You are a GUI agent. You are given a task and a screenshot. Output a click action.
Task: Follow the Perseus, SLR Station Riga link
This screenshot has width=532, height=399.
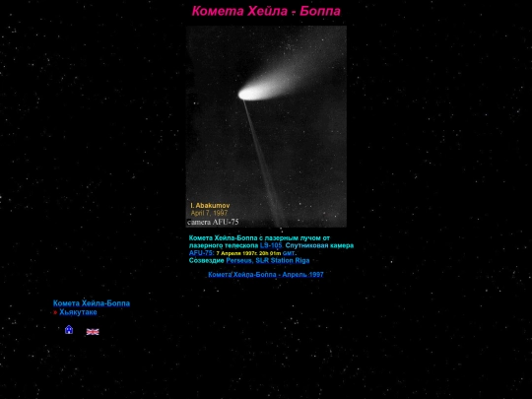coord(268,260)
